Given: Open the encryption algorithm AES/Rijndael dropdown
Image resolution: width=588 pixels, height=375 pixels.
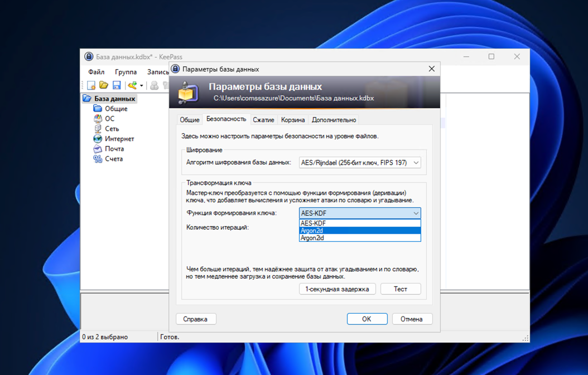Looking at the screenshot, I should pos(360,163).
